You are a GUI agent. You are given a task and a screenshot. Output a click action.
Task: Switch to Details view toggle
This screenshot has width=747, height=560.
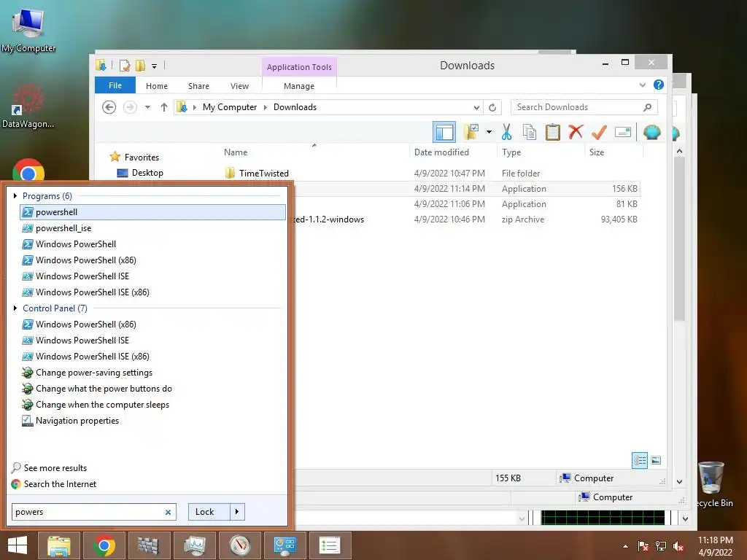pyautogui.click(x=640, y=461)
